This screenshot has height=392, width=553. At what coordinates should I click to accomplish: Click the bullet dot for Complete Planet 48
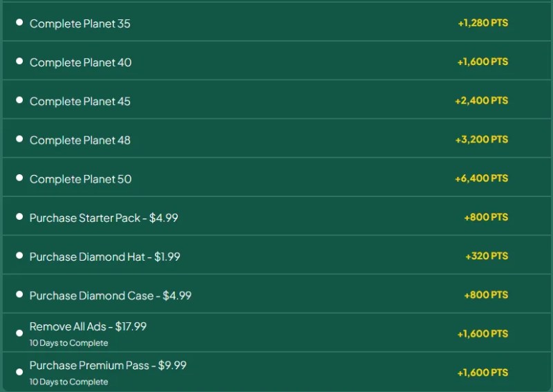click(x=19, y=139)
